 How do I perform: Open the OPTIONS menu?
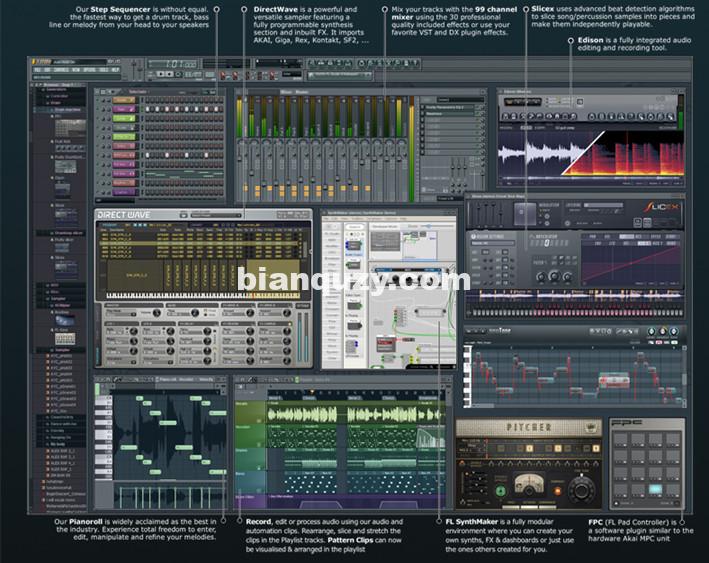click(89, 70)
